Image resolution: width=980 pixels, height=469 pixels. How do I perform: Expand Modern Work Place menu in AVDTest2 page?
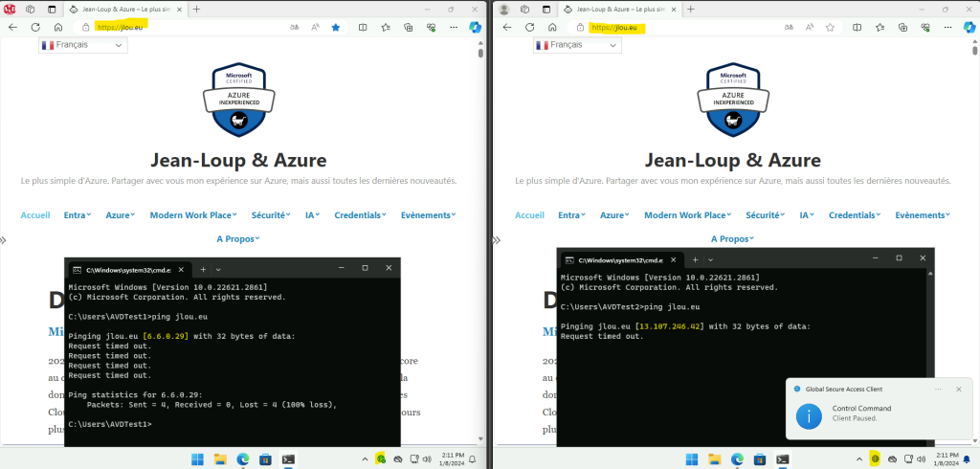click(x=687, y=215)
